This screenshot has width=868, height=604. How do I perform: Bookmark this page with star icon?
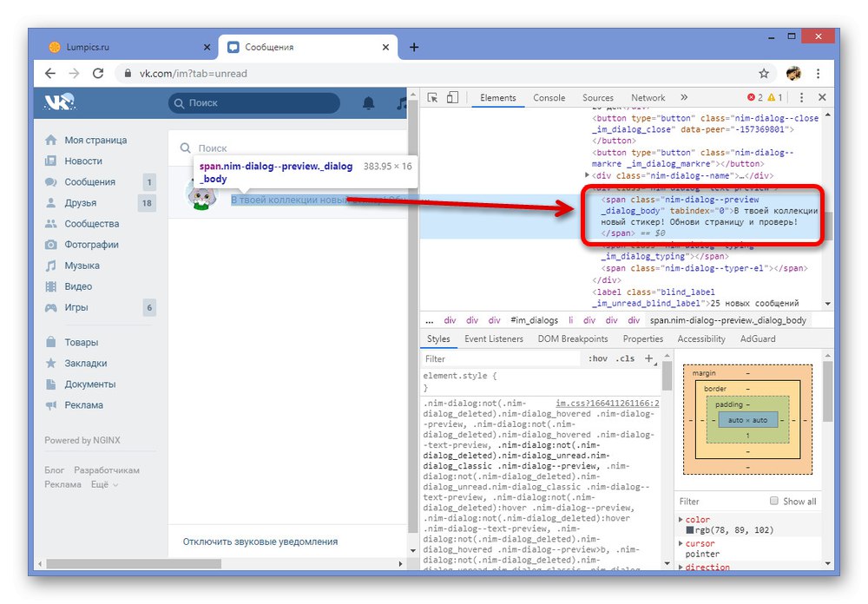(764, 73)
